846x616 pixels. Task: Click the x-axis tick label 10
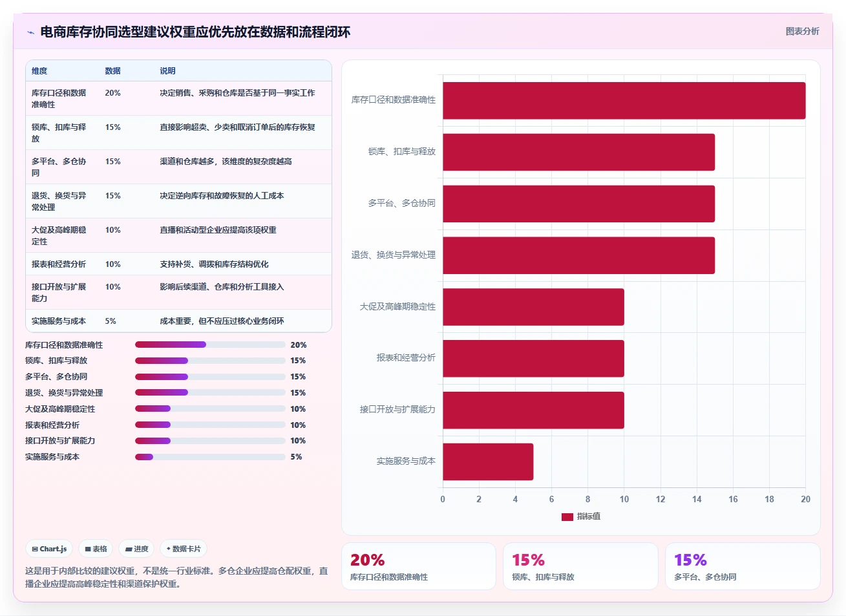[x=624, y=499]
